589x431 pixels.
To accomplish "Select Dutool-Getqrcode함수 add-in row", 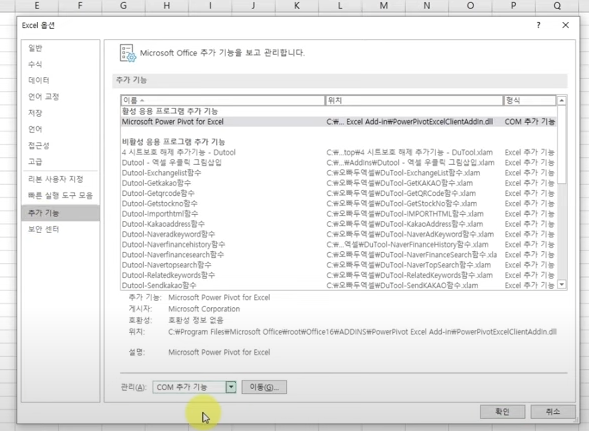I will (338, 194).
